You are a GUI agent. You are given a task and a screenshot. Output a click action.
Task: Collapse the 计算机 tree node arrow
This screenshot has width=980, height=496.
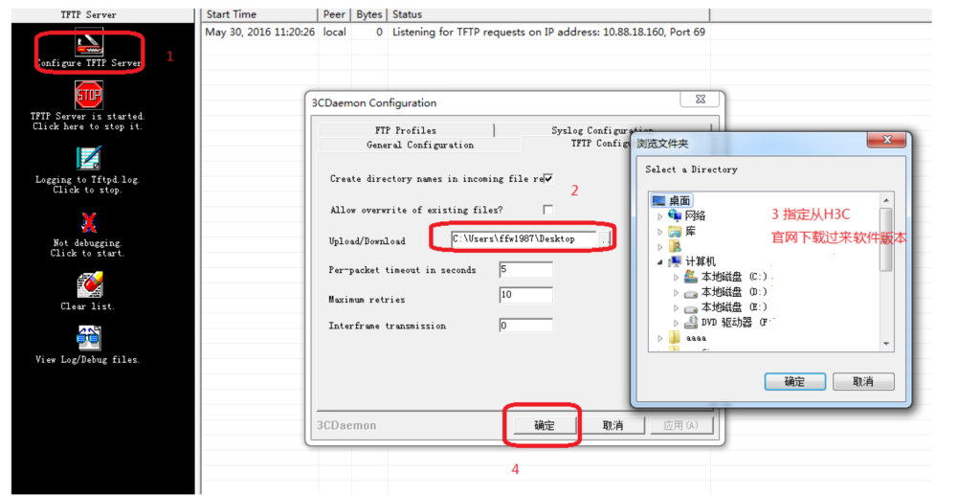point(660,262)
